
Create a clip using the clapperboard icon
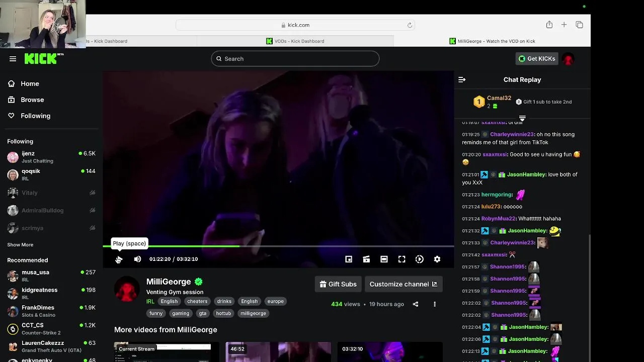366,259
